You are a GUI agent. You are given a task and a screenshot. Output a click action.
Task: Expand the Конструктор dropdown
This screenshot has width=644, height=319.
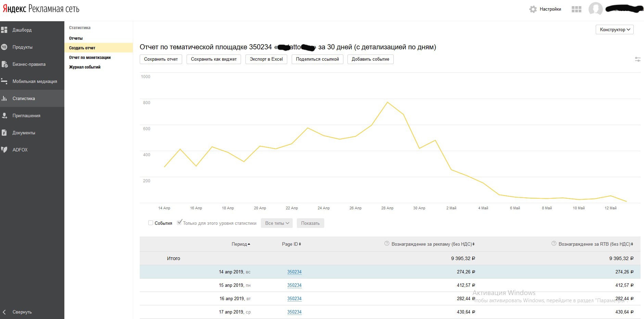pos(615,30)
